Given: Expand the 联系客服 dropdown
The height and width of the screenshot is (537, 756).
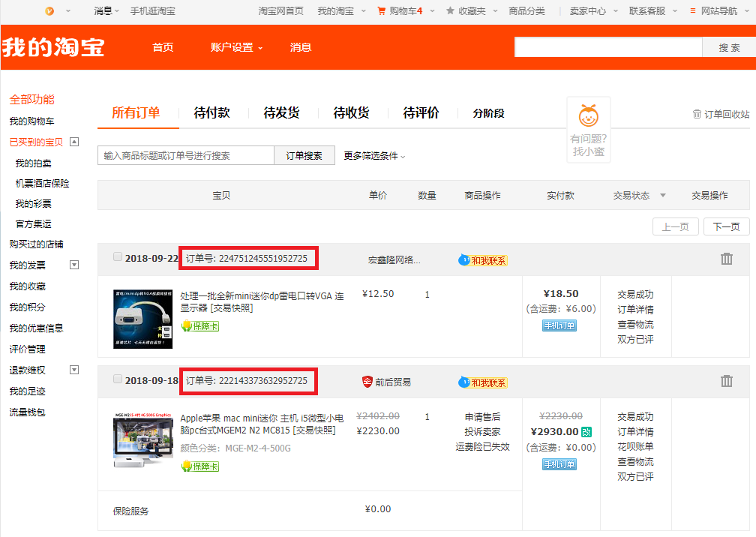Looking at the screenshot, I should pyautogui.click(x=675, y=10).
